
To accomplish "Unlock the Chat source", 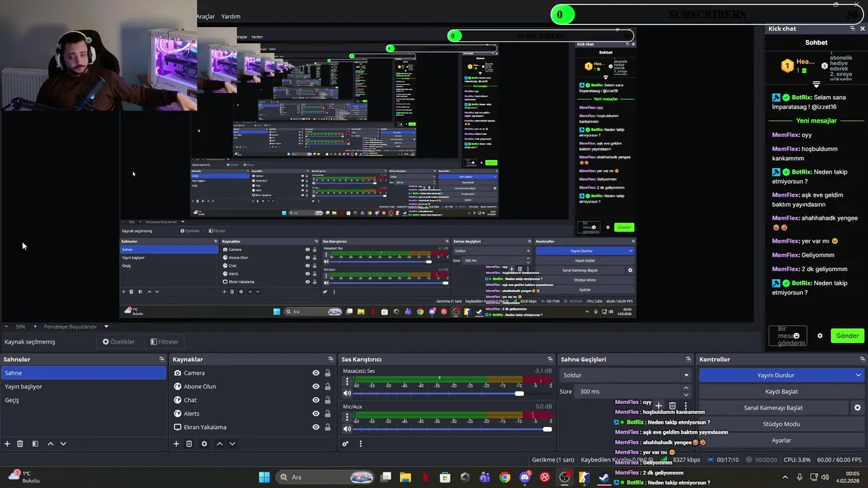I will coord(328,400).
